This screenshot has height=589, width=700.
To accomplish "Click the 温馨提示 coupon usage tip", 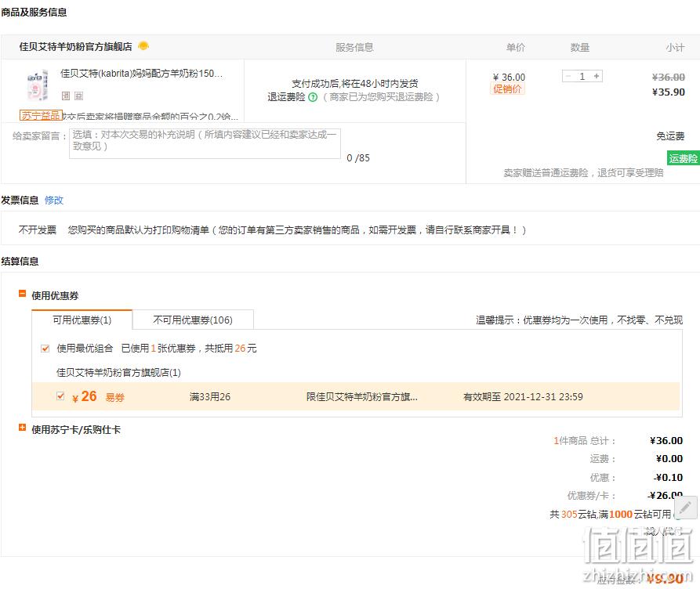I will [579, 320].
